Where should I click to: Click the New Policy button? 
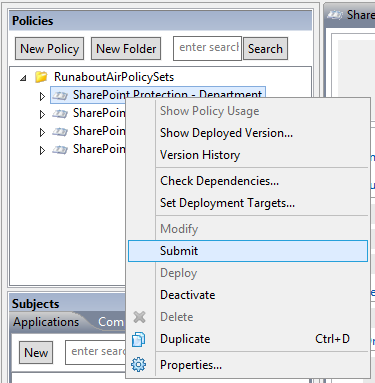tap(49, 49)
